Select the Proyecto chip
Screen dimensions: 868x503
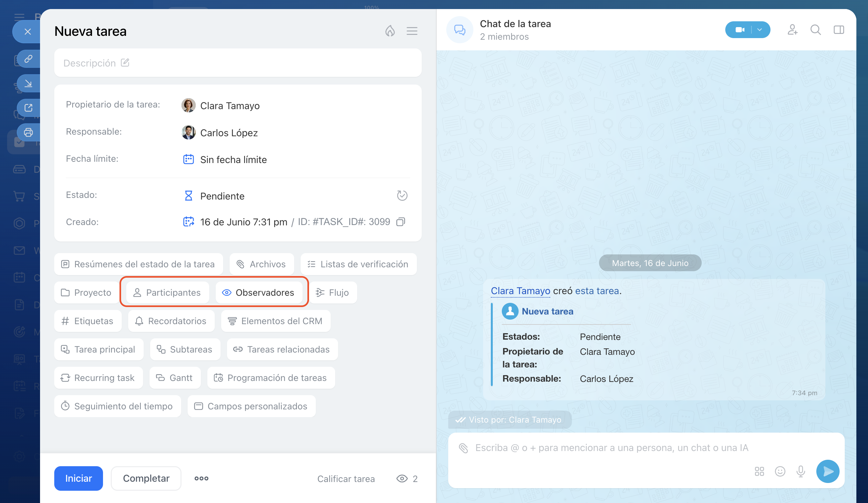point(87,293)
